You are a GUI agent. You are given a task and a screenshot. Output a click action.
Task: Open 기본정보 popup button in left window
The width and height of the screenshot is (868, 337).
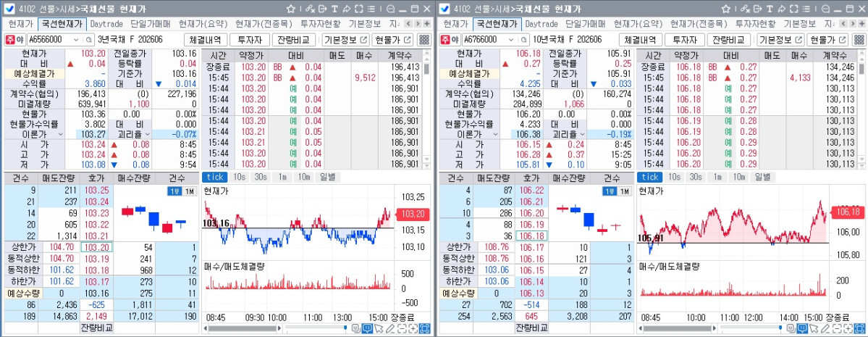[x=345, y=40]
